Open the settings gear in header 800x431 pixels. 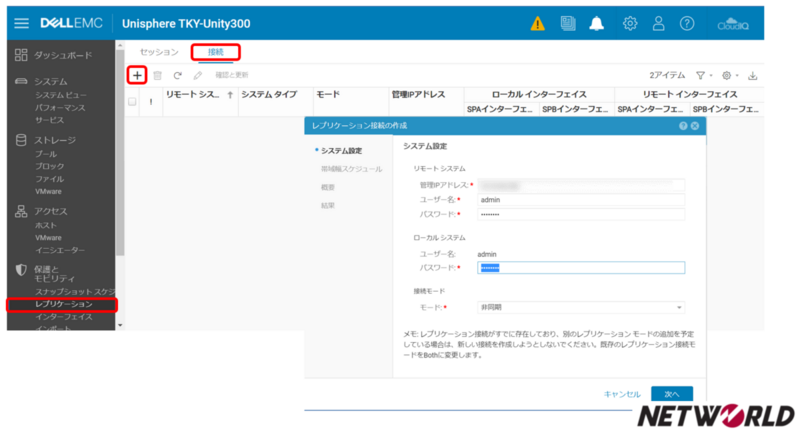pos(630,23)
